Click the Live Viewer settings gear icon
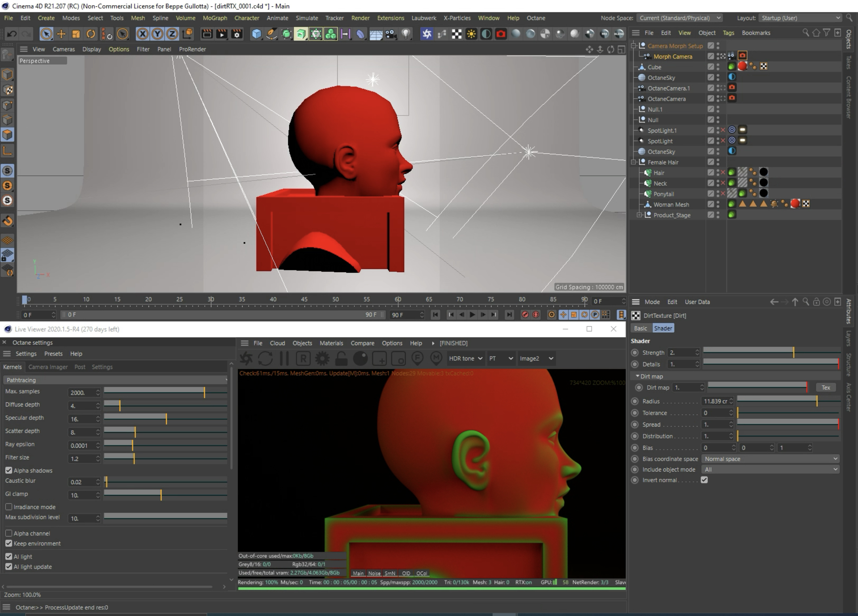 [322, 358]
